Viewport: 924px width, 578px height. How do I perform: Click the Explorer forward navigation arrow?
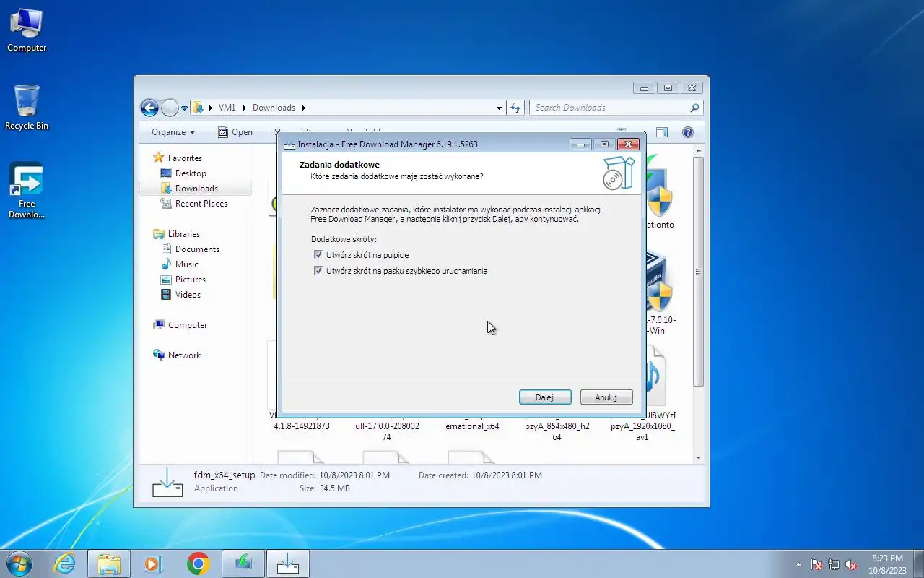click(x=170, y=108)
